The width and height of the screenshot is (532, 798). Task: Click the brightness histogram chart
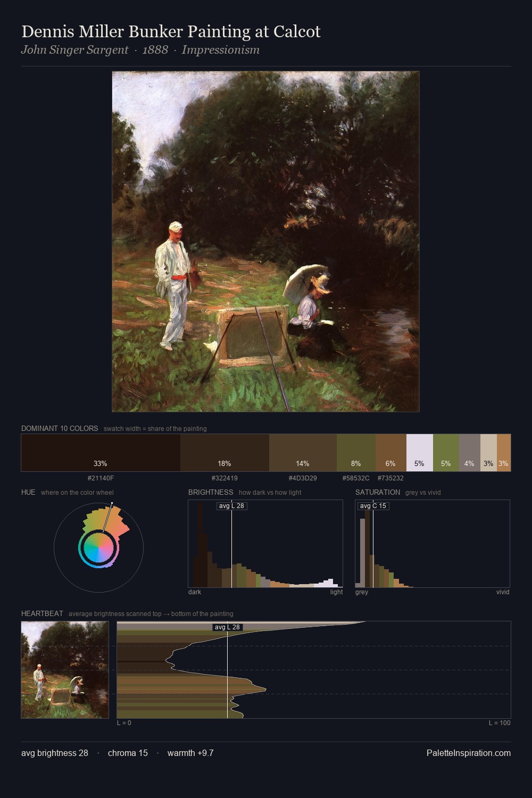point(265,544)
